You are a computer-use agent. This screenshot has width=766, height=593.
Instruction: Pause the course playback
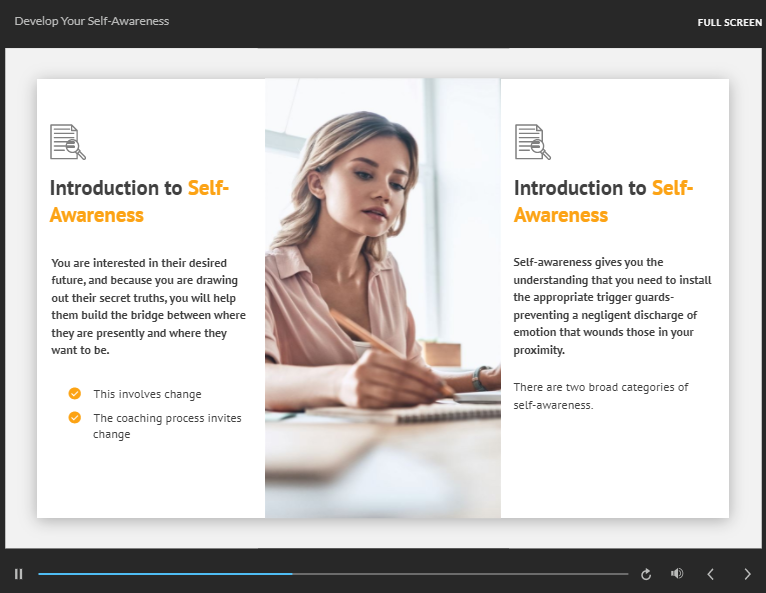tap(18, 574)
